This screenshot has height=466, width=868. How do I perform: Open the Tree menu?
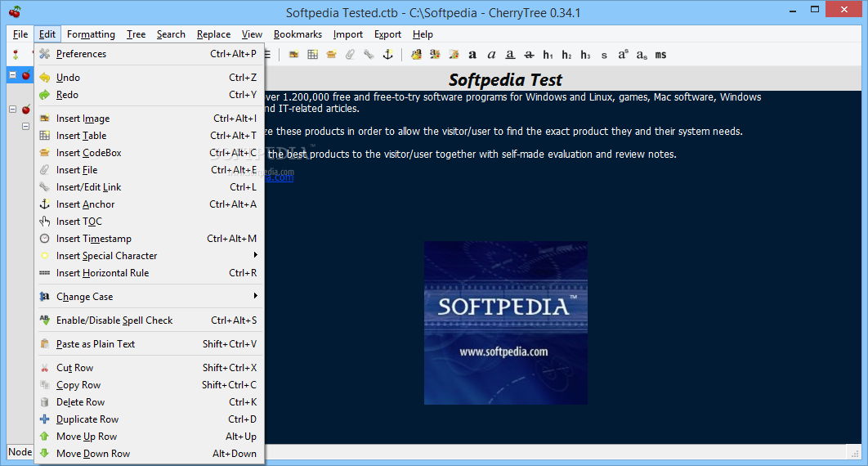point(136,34)
